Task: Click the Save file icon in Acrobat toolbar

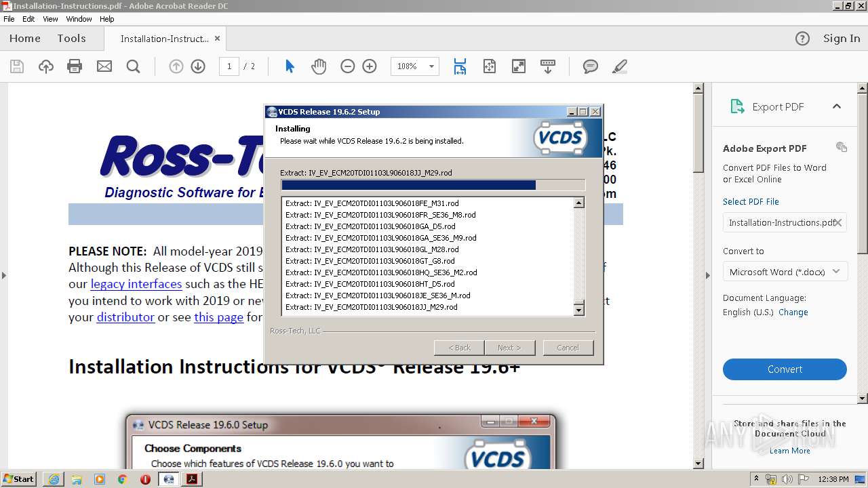Action: (x=17, y=66)
